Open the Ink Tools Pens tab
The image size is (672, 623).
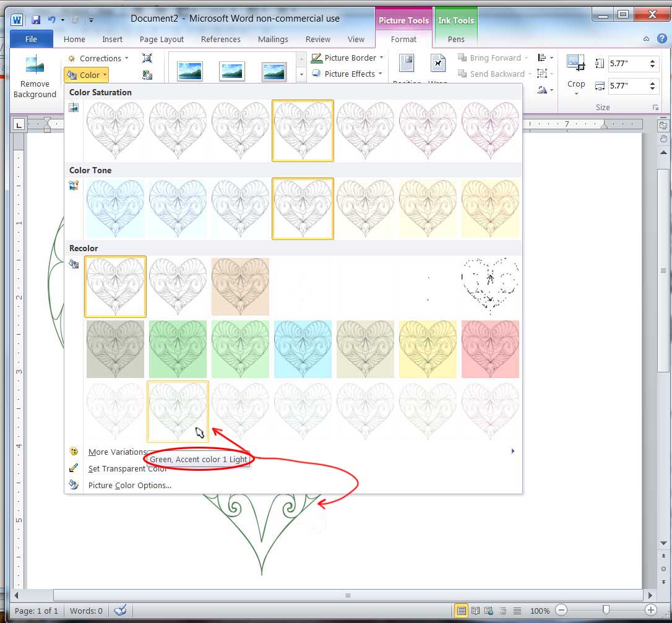point(456,39)
